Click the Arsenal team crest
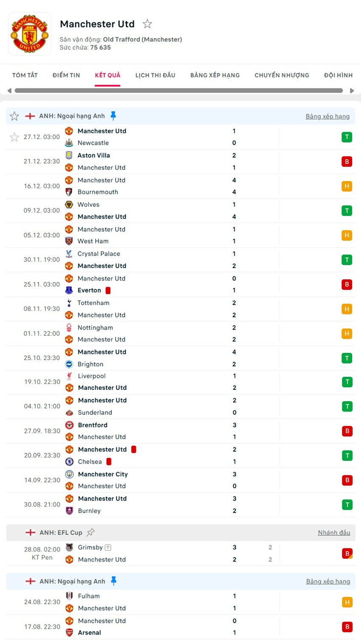Viewport: 361px width, 644px height. (69, 633)
